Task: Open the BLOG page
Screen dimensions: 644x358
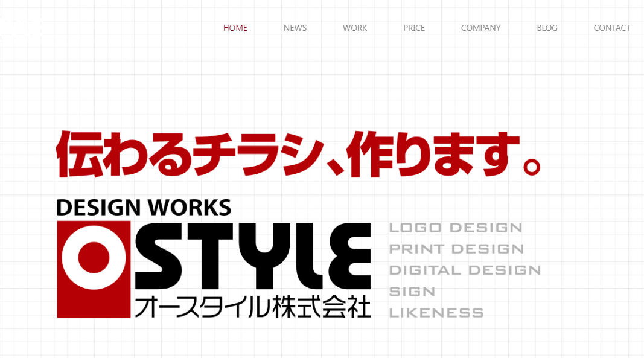Action: [x=547, y=28]
